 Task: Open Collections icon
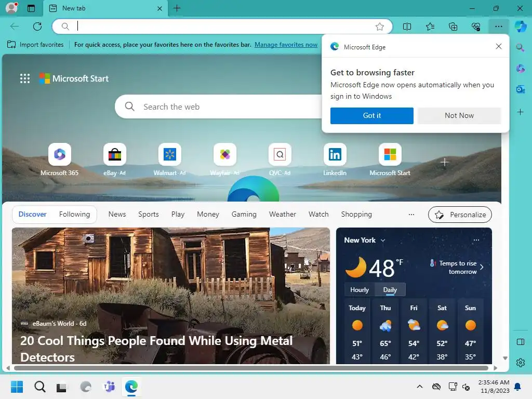click(x=453, y=26)
